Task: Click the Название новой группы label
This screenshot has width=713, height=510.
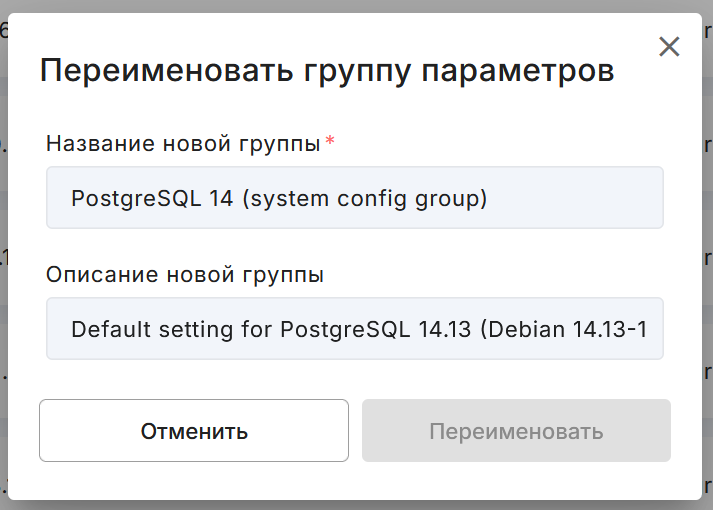Action: click(x=183, y=144)
